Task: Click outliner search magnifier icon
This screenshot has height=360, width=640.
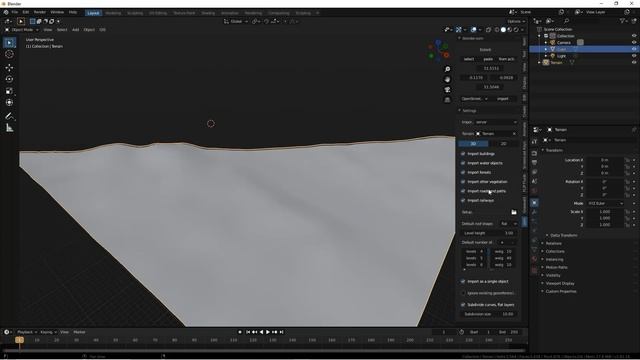Action: pyautogui.click(x=567, y=21)
